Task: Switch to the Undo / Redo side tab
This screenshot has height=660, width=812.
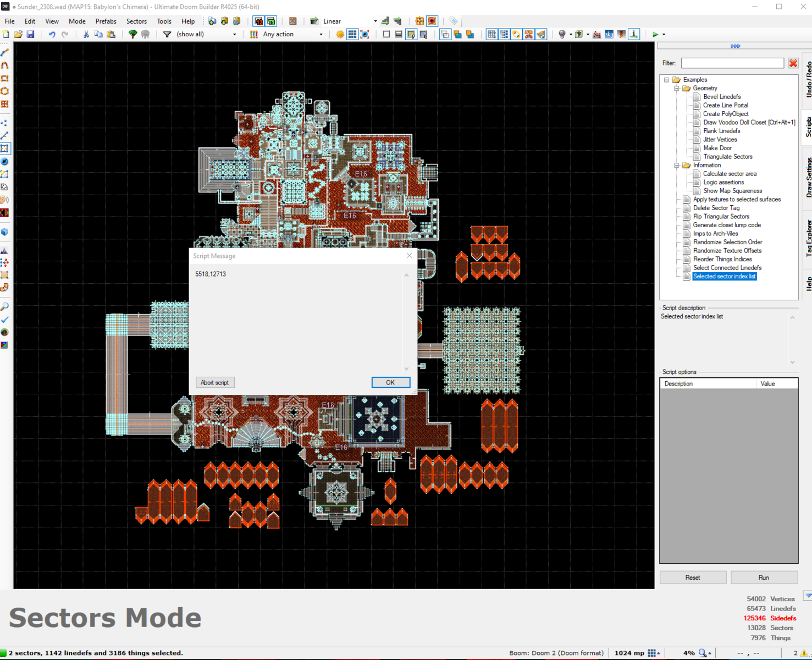Action: 808,80
